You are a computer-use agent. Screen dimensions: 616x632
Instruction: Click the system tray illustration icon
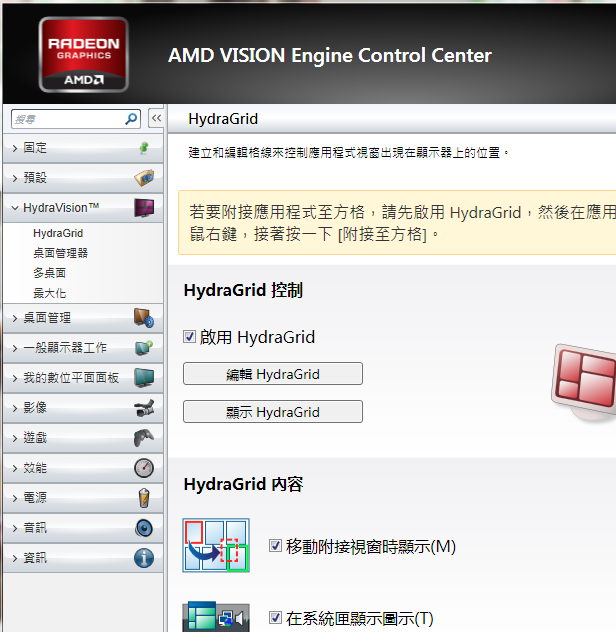tap(216, 617)
